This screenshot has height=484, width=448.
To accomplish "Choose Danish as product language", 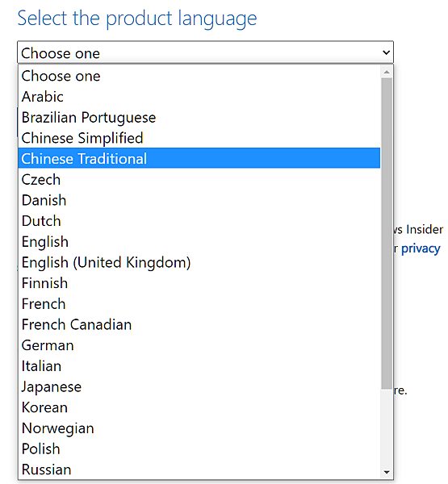I will point(199,200).
